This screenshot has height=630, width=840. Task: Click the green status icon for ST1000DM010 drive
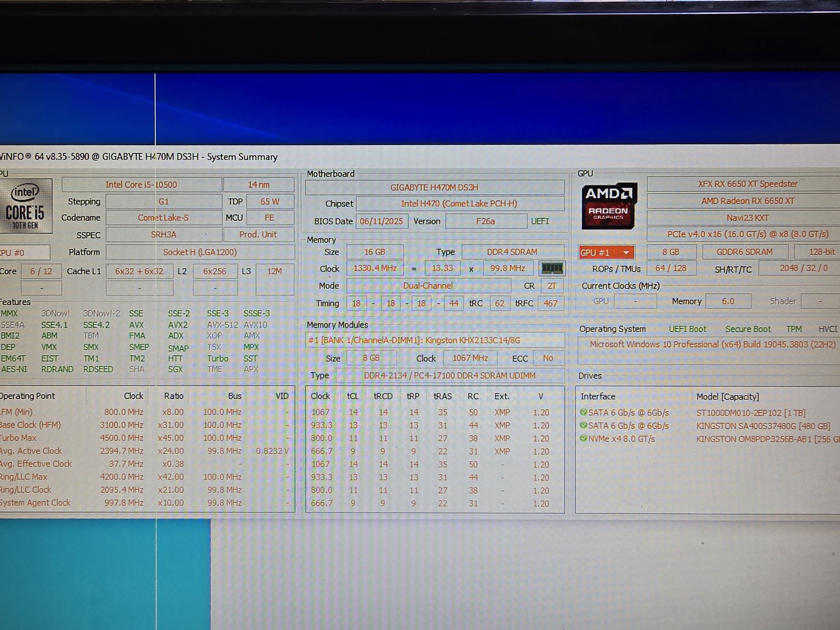tap(583, 412)
